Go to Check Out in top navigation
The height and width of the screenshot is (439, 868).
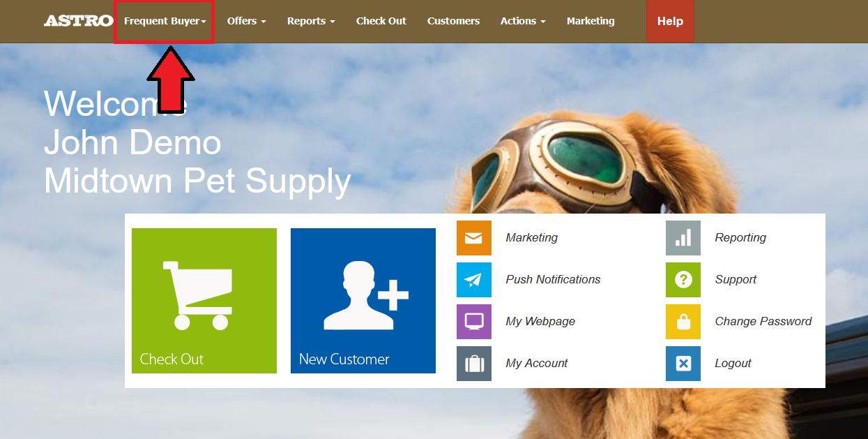[x=381, y=22]
